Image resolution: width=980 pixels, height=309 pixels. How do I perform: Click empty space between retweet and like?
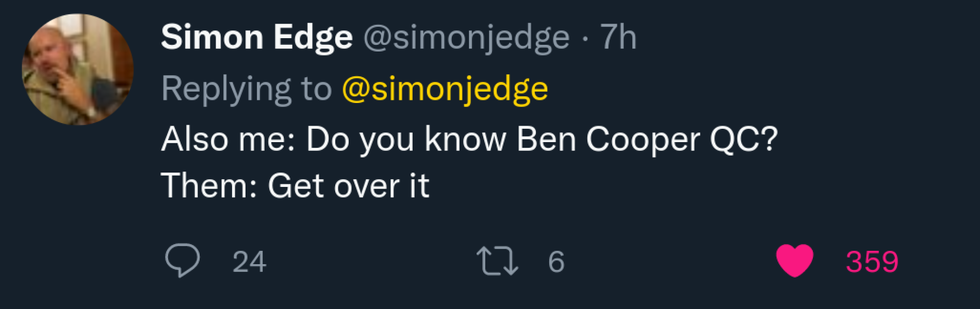(x=671, y=262)
